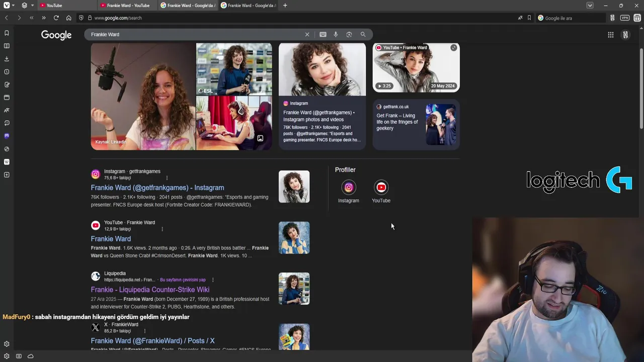Switch to the Frankie Ward - YouTube tab
This screenshot has height=362, width=644.
click(x=127, y=6)
